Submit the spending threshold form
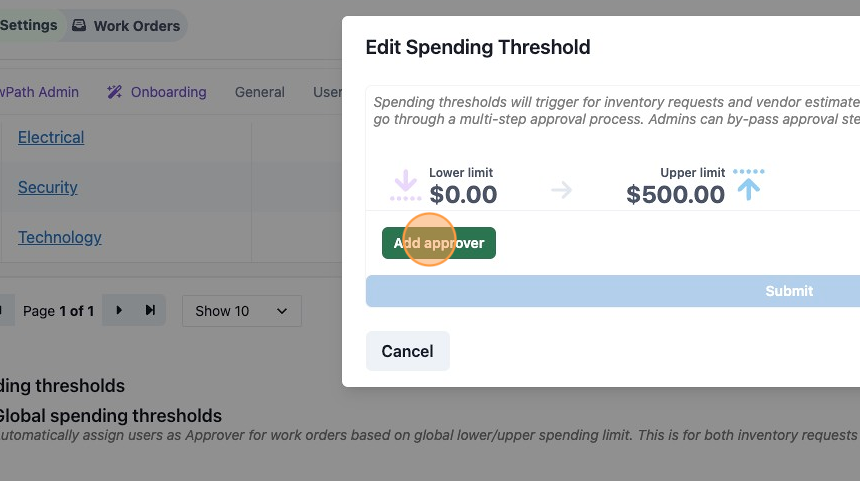Viewport: 860px width, 481px height. pyautogui.click(x=613, y=291)
